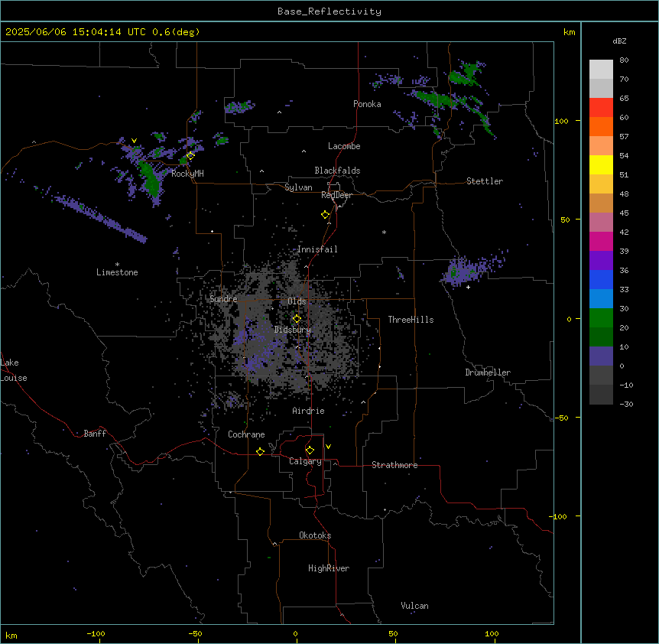This screenshot has height=644, width=659.
Task: Click the yellow V marker east of Calgary
Action: [328, 447]
